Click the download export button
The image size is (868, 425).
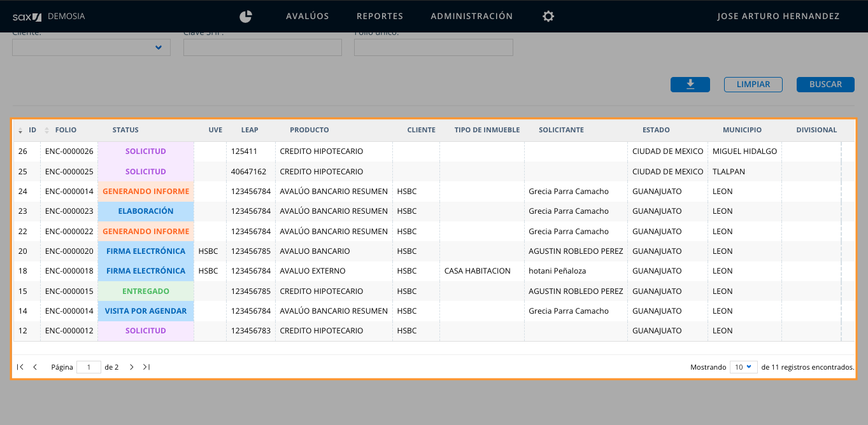[690, 85]
